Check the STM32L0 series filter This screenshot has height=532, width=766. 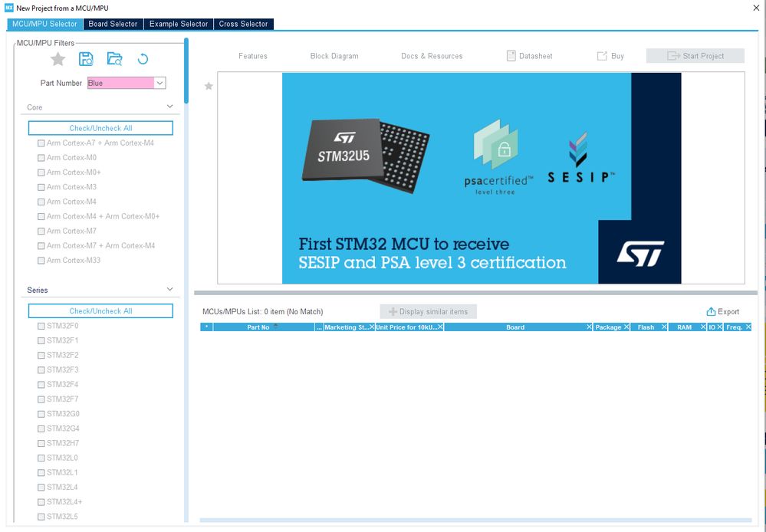[41, 458]
